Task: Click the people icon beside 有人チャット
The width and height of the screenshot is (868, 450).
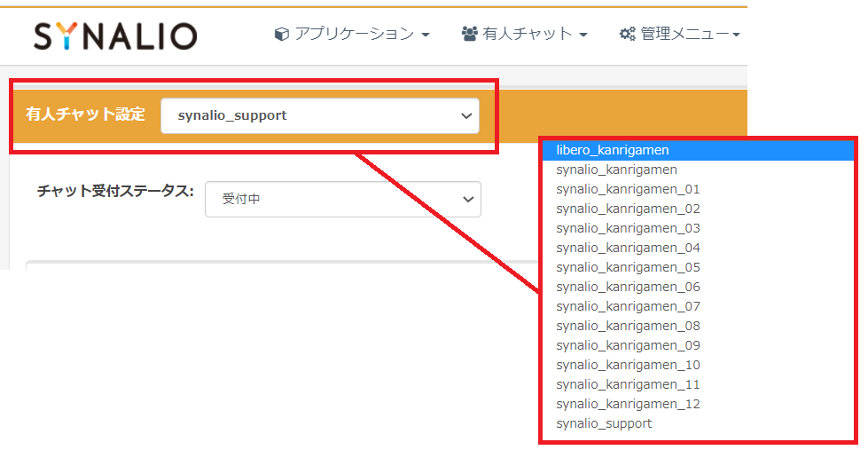Action: [469, 34]
